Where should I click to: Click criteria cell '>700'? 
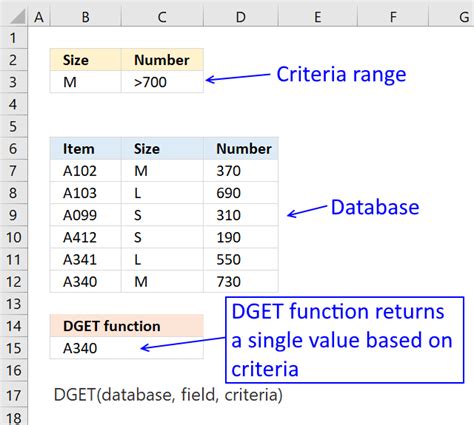(162, 82)
